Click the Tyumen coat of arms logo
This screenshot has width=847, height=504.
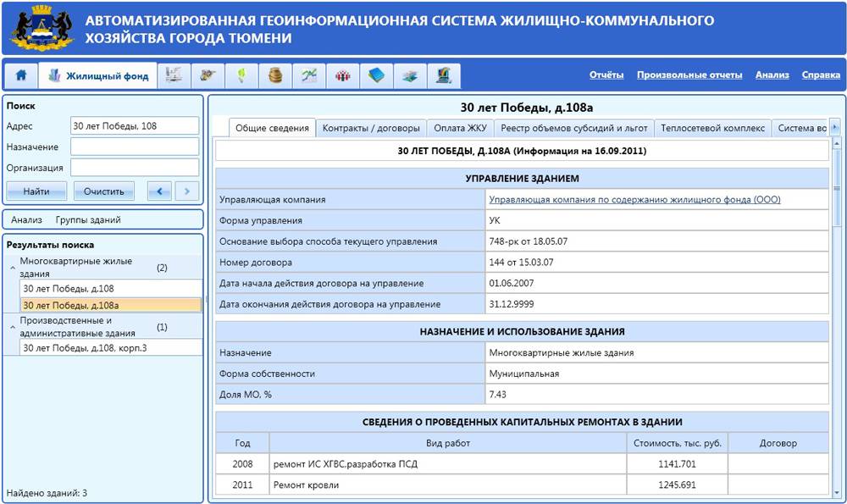[42, 28]
